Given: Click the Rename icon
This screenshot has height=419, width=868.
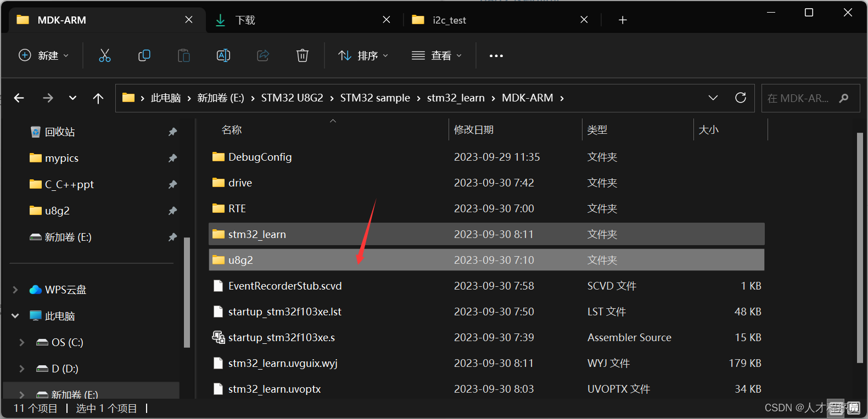Looking at the screenshot, I should (x=223, y=55).
